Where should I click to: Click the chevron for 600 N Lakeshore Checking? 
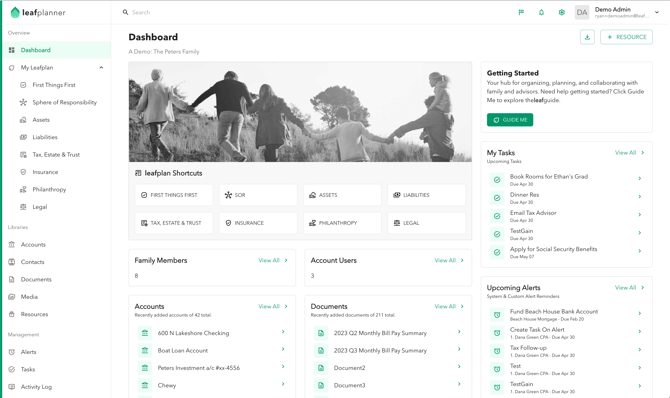pyautogui.click(x=283, y=332)
